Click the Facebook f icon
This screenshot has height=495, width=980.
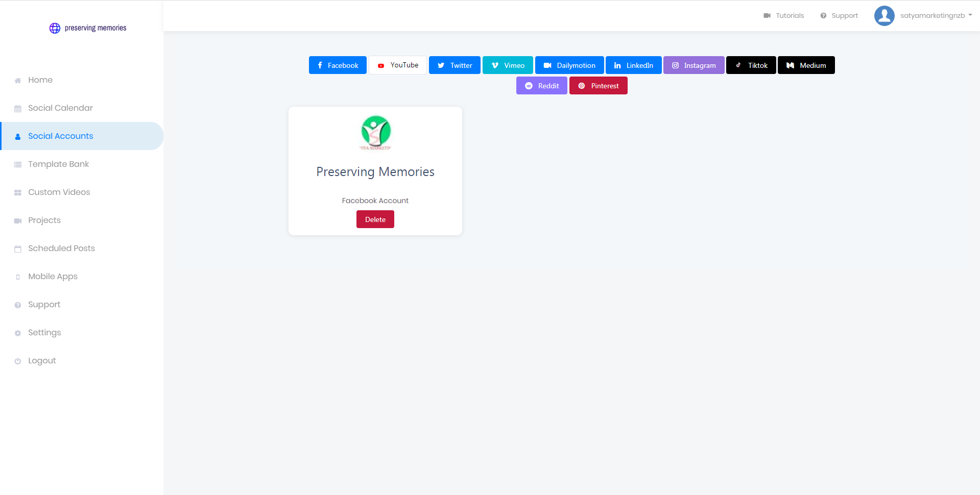320,65
